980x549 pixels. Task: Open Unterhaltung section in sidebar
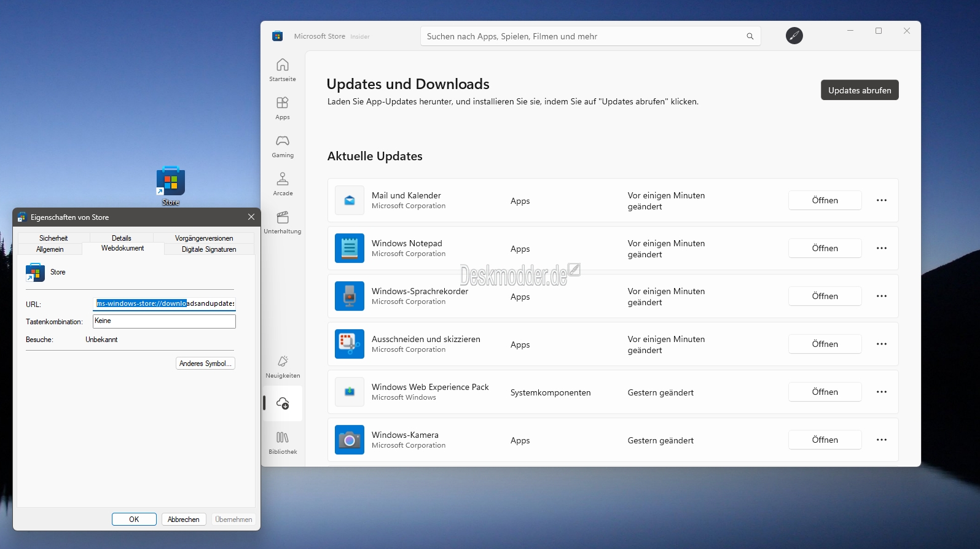click(x=283, y=222)
